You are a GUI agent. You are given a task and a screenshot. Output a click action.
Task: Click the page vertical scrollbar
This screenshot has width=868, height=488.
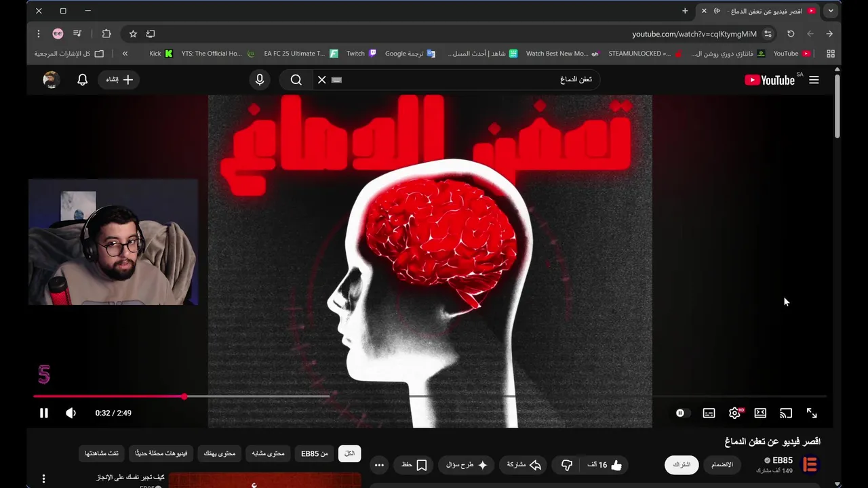837,106
